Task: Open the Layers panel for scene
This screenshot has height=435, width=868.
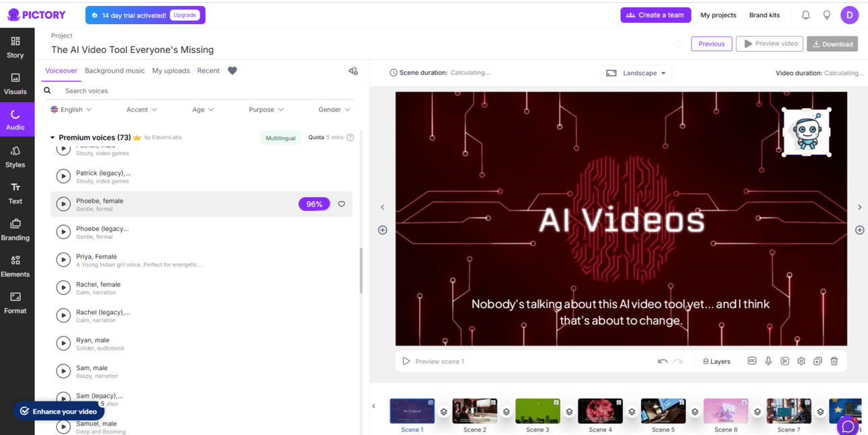Action: (x=716, y=361)
